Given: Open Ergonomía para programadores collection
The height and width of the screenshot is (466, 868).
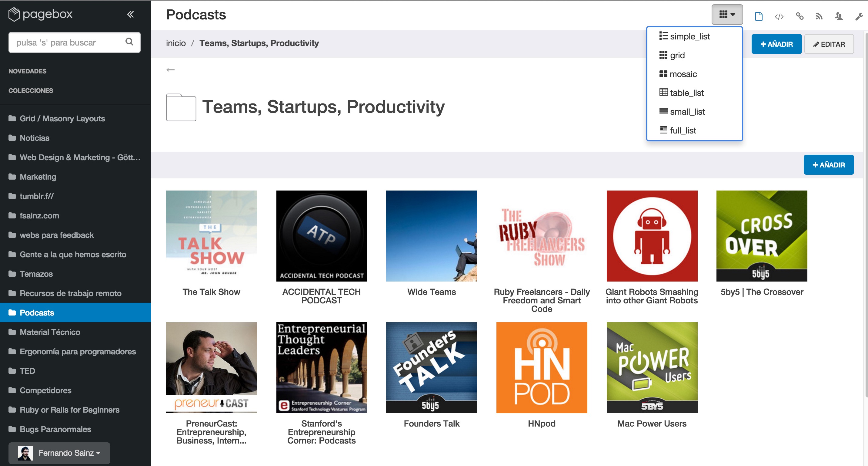Looking at the screenshot, I should click(75, 352).
